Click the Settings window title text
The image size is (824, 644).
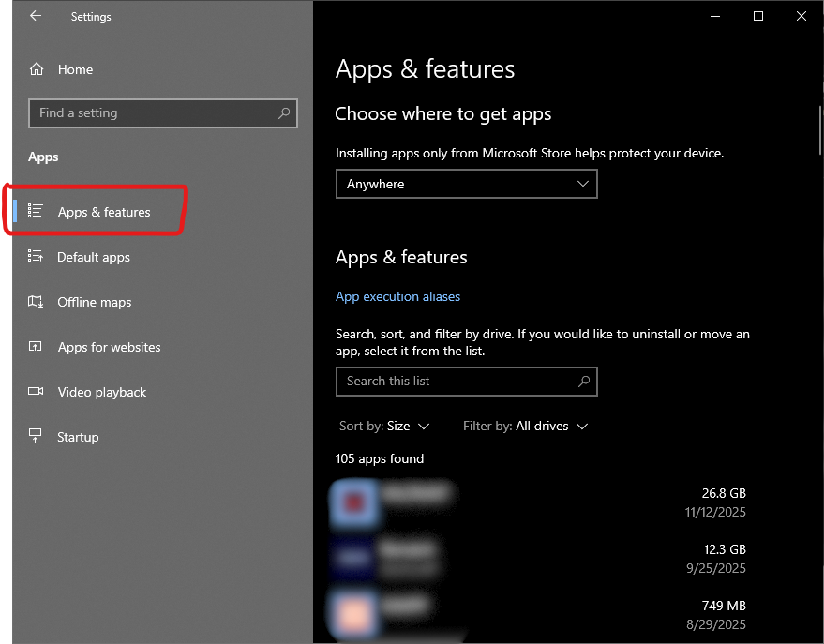pyautogui.click(x=91, y=17)
